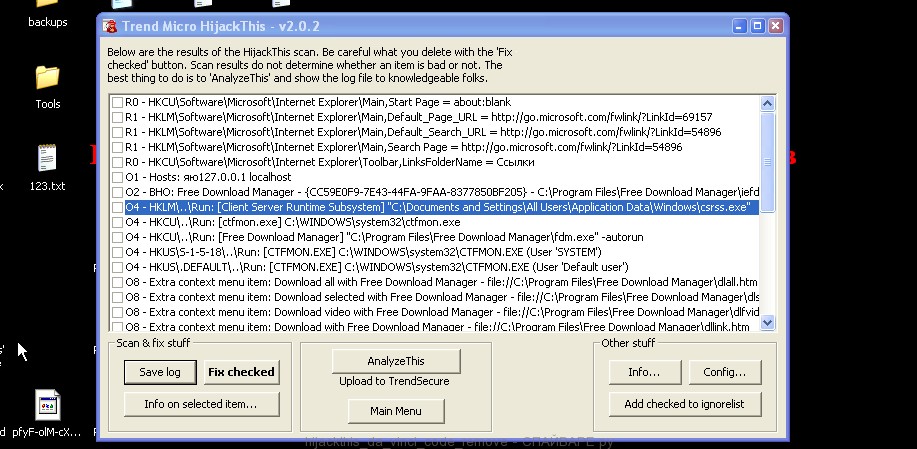This screenshot has height=449, width=917.
Task: Check the R1 Search Page entry
Action: pyautogui.click(x=118, y=147)
